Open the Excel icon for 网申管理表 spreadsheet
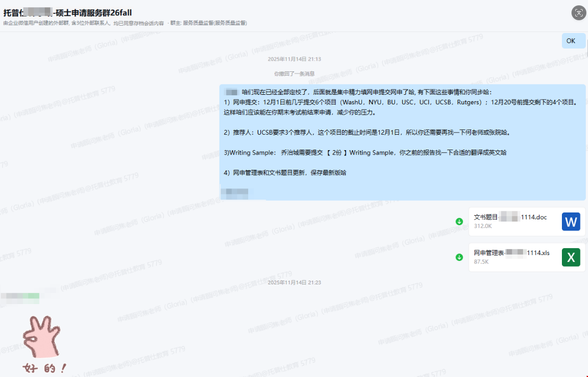 (571, 257)
